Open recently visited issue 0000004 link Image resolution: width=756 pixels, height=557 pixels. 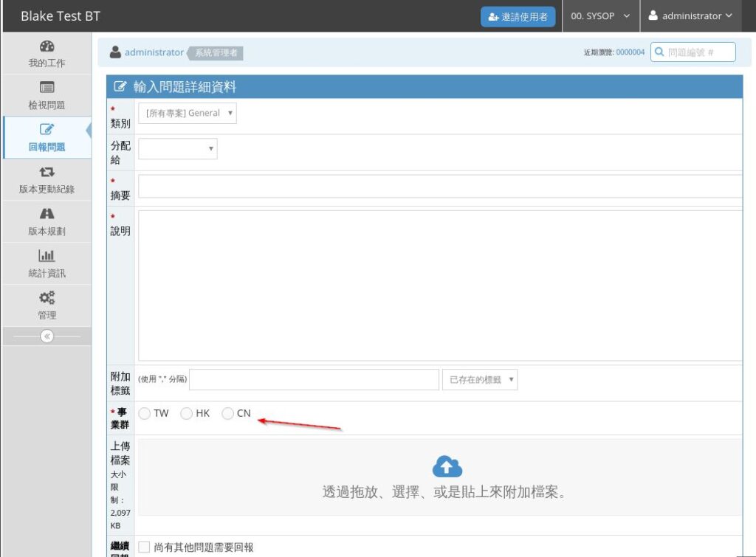630,52
